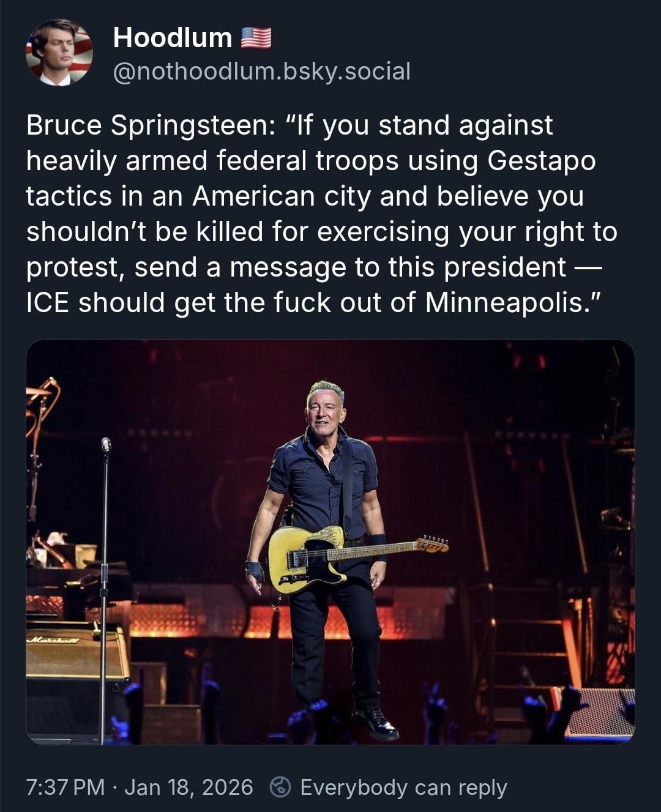This screenshot has width=661, height=812.
Task: Click the US flag emoji beside Hoodlum
Action: click(x=256, y=38)
